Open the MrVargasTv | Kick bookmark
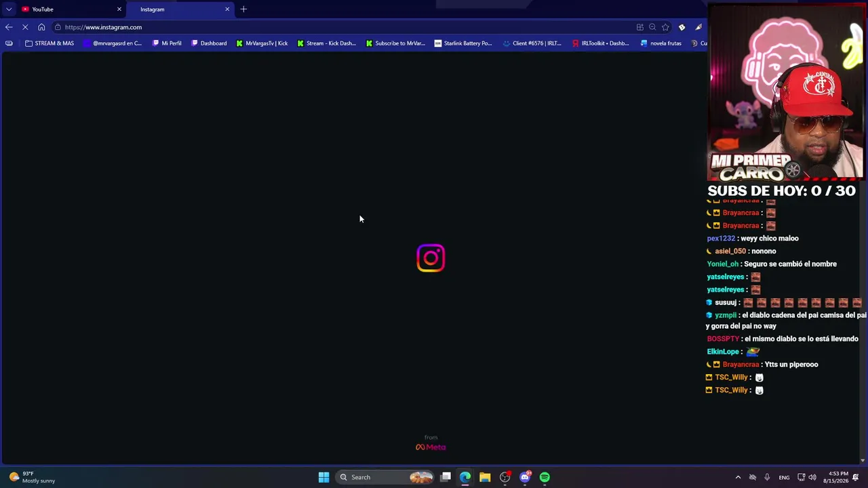This screenshot has height=488, width=868. click(x=262, y=43)
